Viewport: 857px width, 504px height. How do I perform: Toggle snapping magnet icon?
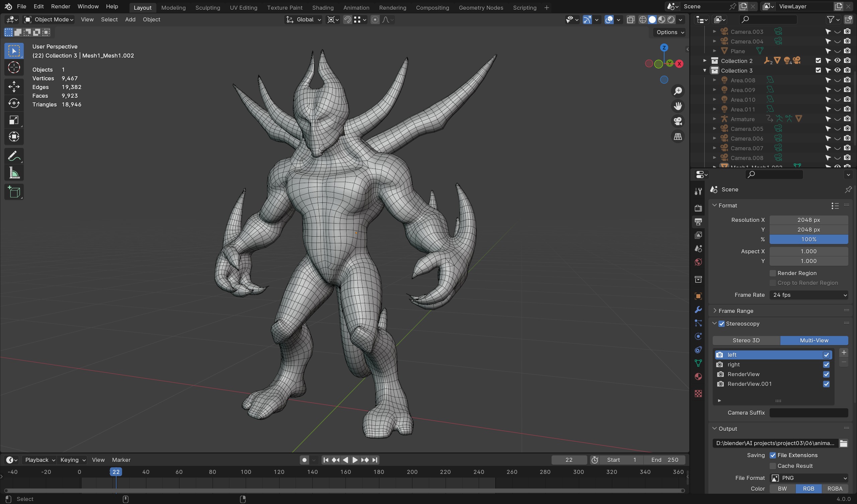(x=347, y=20)
